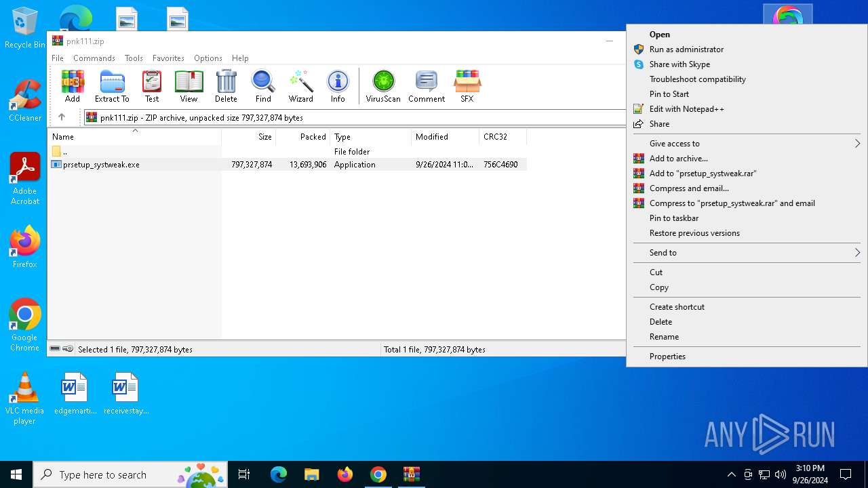Screen dimensions: 868x488
Task: Click the Extract To toolbar icon
Action: [112, 86]
